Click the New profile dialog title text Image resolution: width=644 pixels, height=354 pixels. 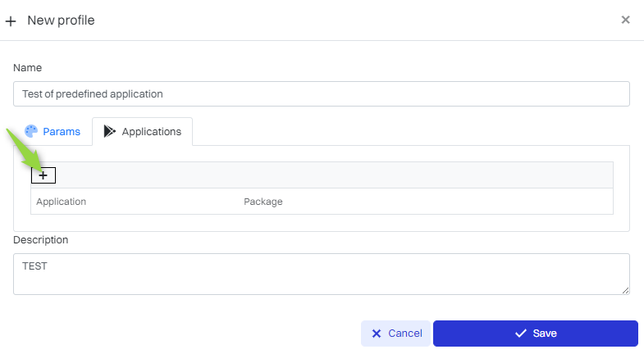[61, 20]
